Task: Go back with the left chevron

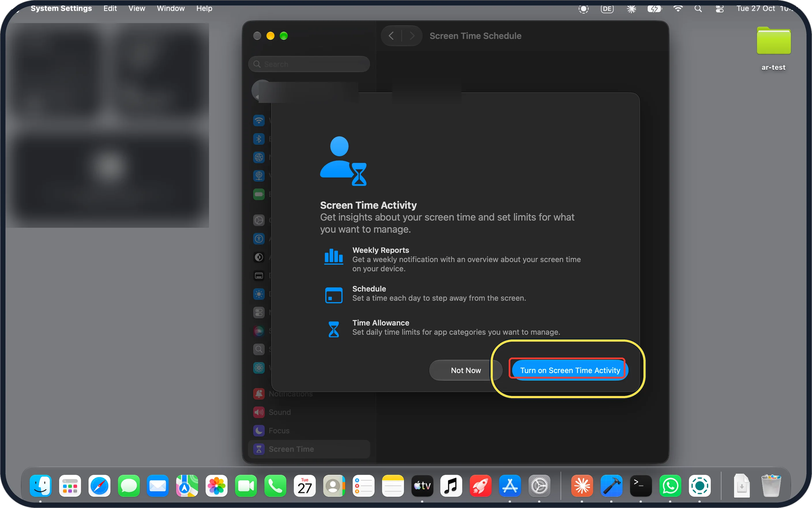Action: pyautogui.click(x=391, y=36)
